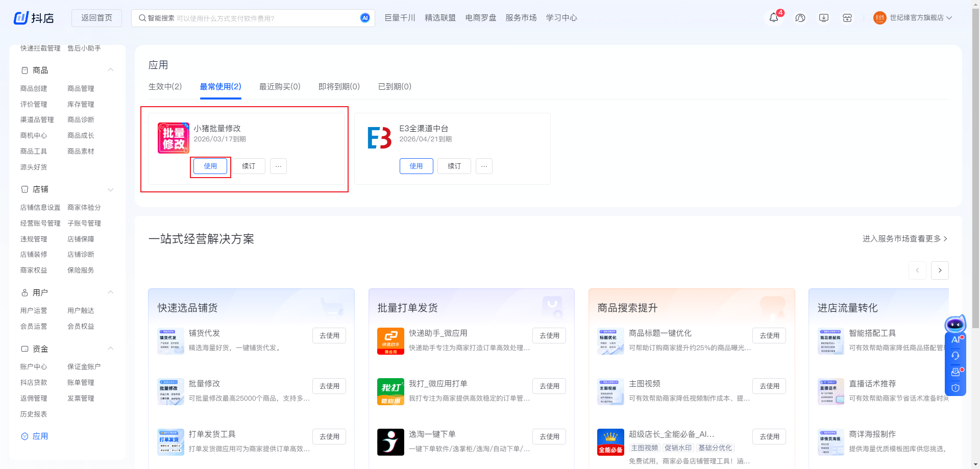Switch to the 生效中(2) tab
Image resolution: width=980 pixels, height=469 pixels.
coord(165,87)
